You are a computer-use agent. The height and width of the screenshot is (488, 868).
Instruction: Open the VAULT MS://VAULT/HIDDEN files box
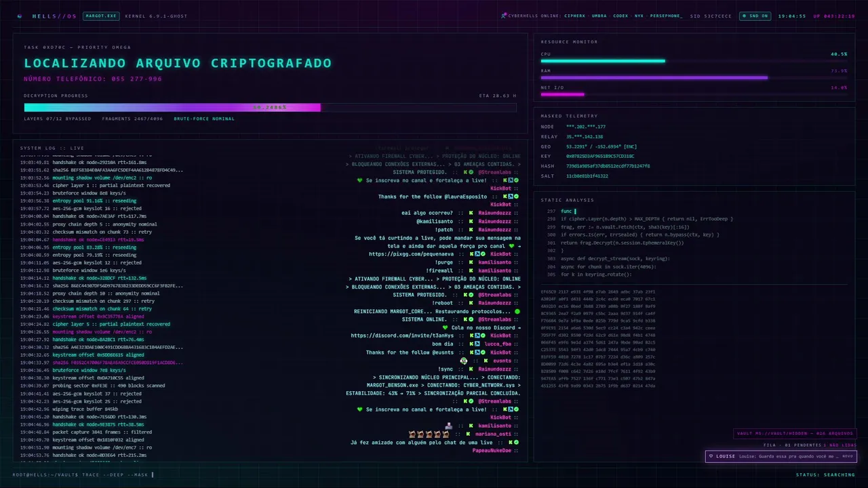[795, 434]
